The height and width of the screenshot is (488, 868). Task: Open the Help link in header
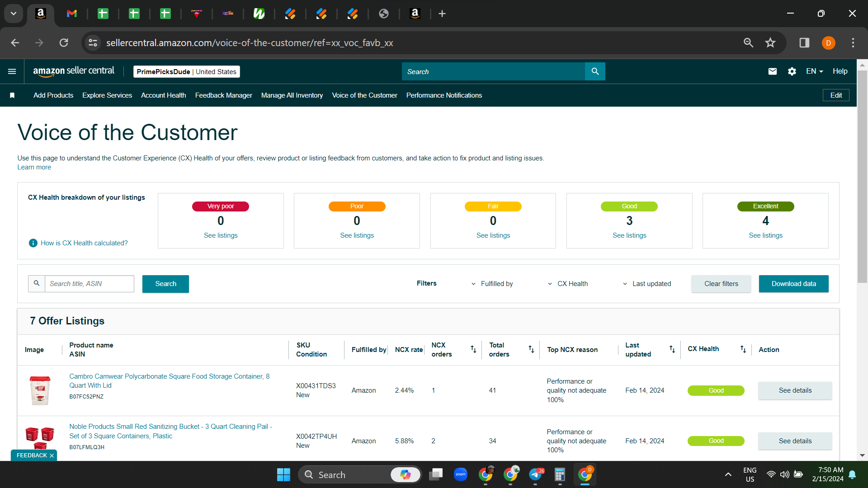coord(840,71)
